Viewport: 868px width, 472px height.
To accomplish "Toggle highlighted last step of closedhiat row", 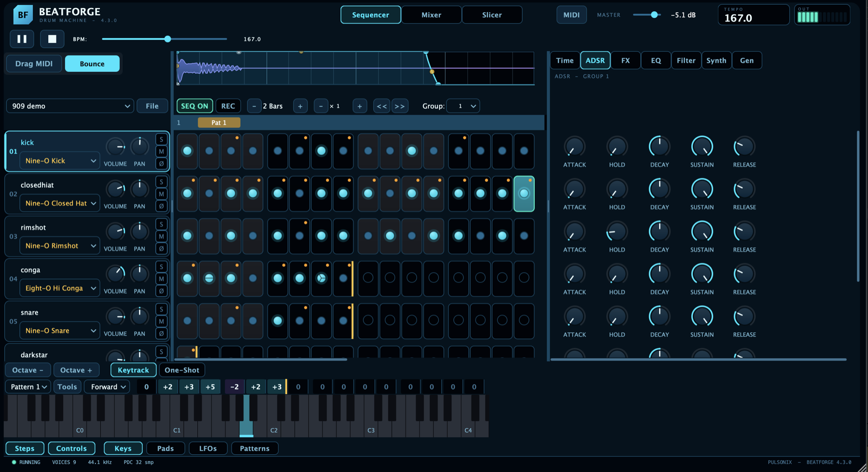I will pos(524,194).
